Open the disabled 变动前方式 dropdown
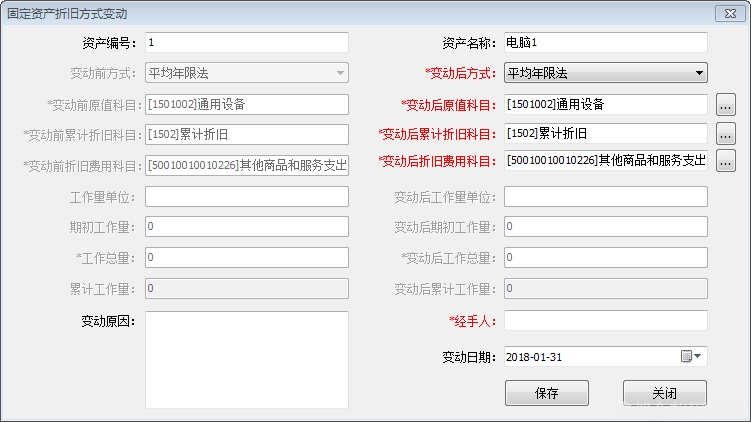This screenshot has width=751, height=422. point(340,73)
